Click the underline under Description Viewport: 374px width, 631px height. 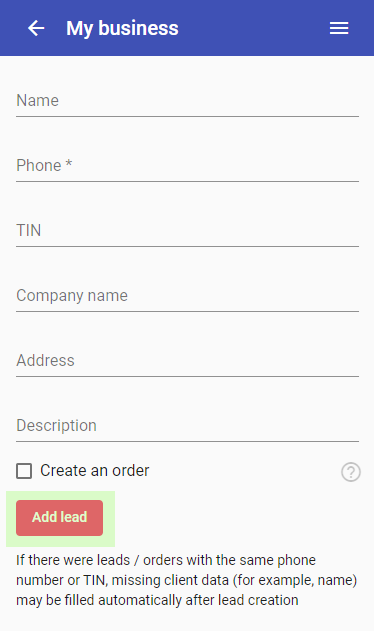pyautogui.click(x=187, y=441)
